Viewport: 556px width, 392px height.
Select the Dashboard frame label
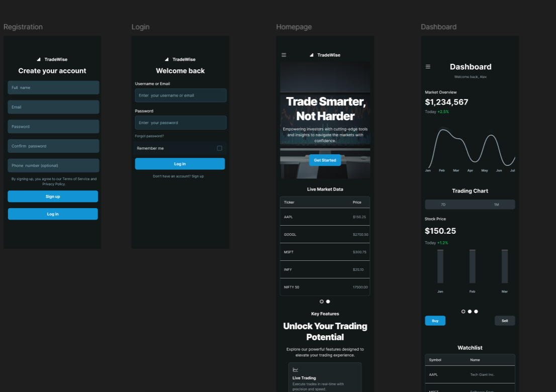pyautogui.click(x=438, y=27)
